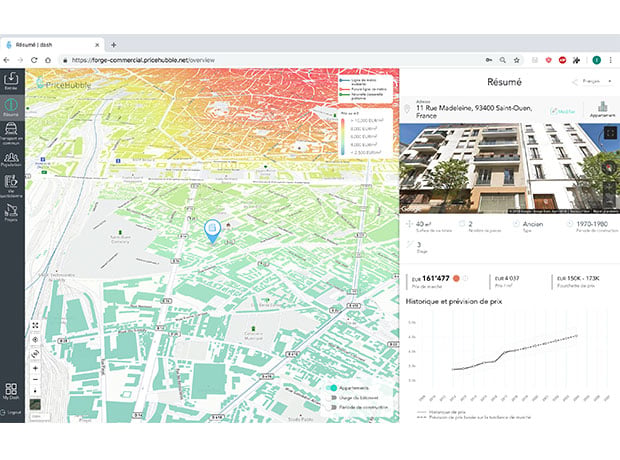Click the map fullscreen expand icon
The height and width of the screenshot is (460, 620).
pos(35,326)
